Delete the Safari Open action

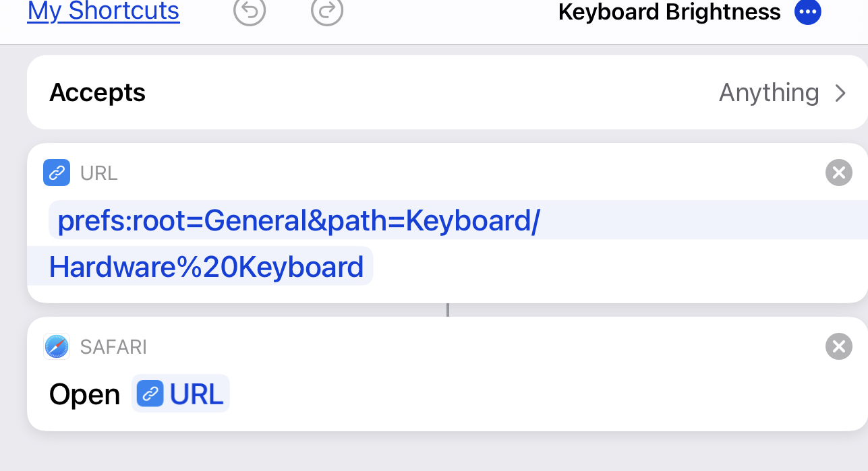(838, 346)
